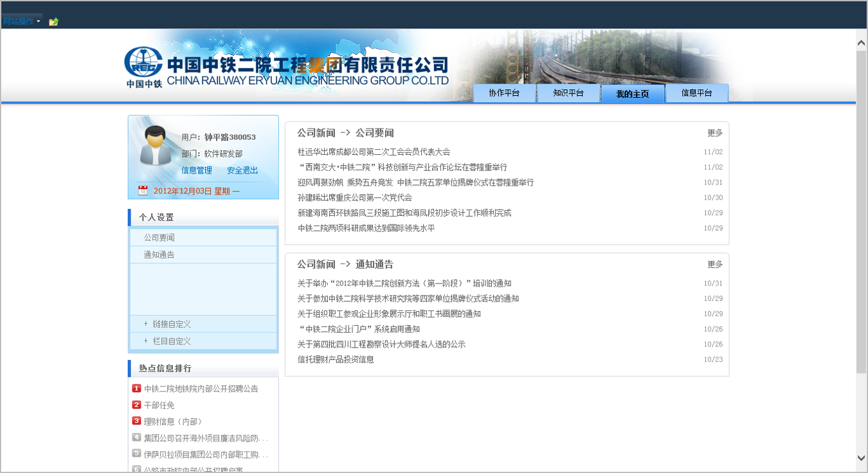Open the 信托理财产品投资信息 notice

[x=336, y=360]
